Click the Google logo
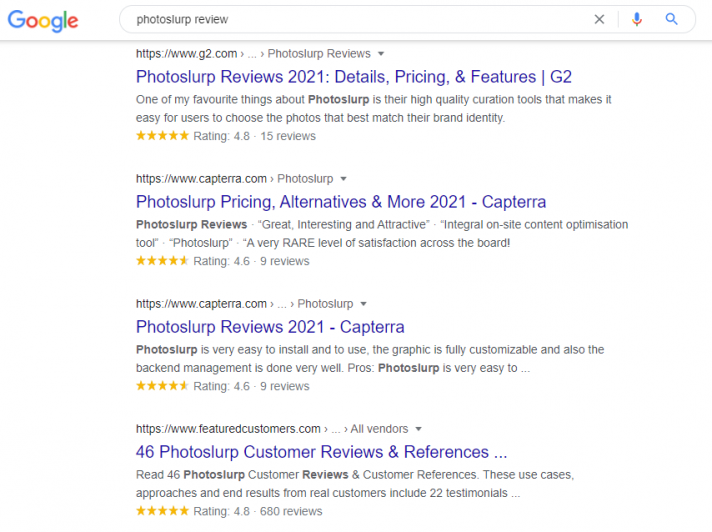This screenshot has width=712, height=532. point(43,20)
